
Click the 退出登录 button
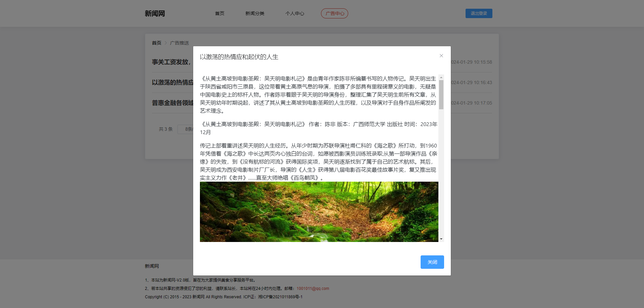(x=479, y=13)
